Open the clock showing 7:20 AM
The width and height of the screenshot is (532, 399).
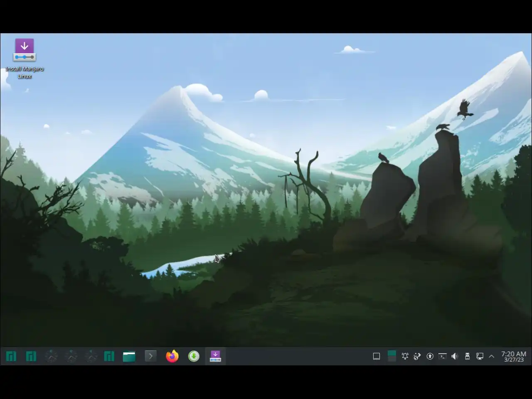[x=514, y=354]
